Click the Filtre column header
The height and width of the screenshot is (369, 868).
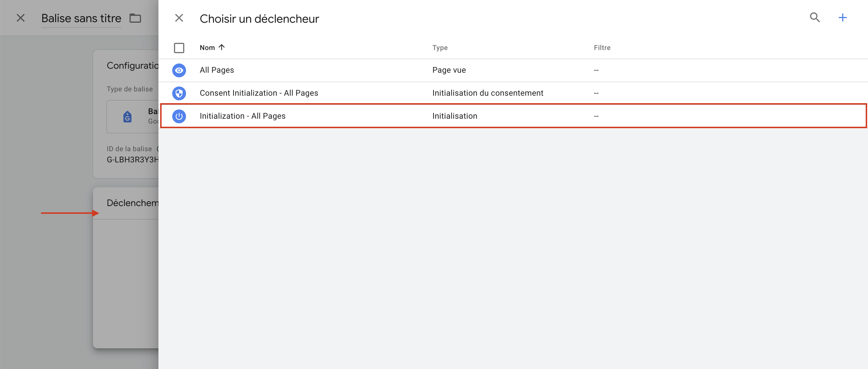(x=602, y=47)
